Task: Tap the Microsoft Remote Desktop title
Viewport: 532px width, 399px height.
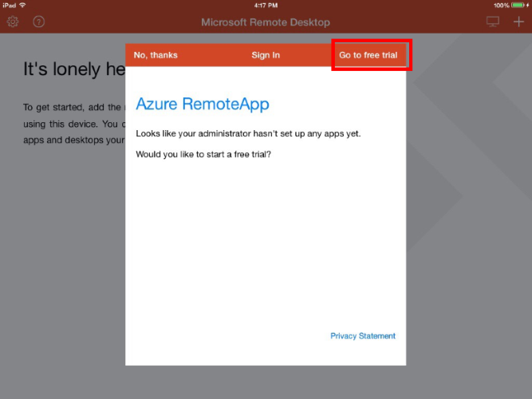Action: coord(266,22)
